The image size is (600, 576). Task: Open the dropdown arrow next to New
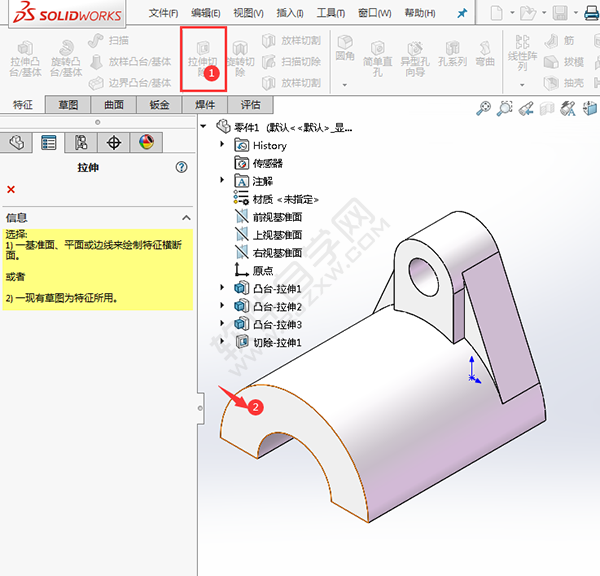[512, 13]
